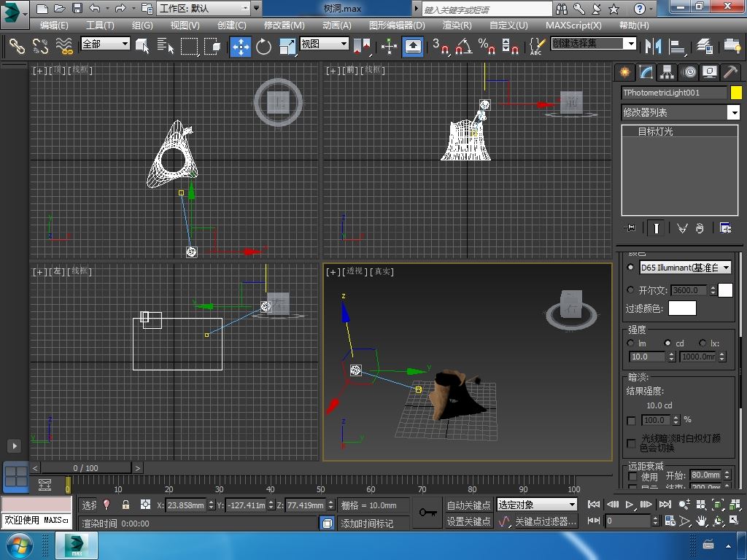
Task: Activate the Select and Rotate tool
Action: [x=263, y=46]
